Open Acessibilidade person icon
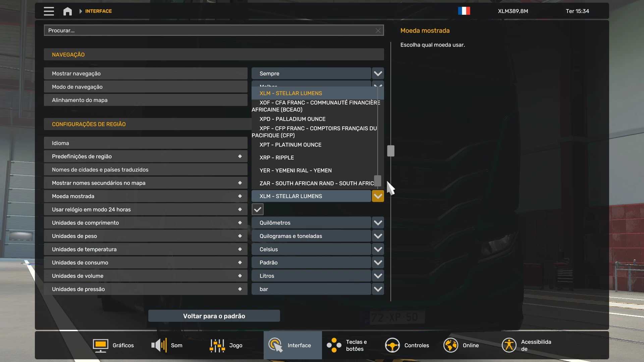The height and width of the screenshot is (362, 644). [509, 345]
